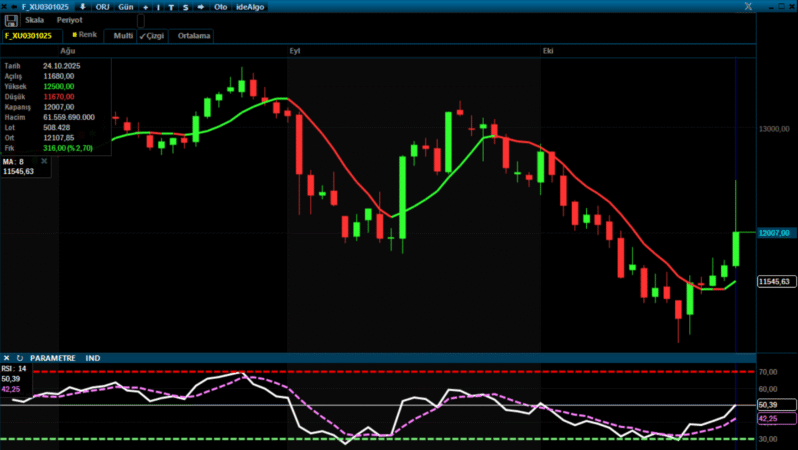Open the Gün period dropdown
Screen dimensions: 798x450
tap(126, 6)
